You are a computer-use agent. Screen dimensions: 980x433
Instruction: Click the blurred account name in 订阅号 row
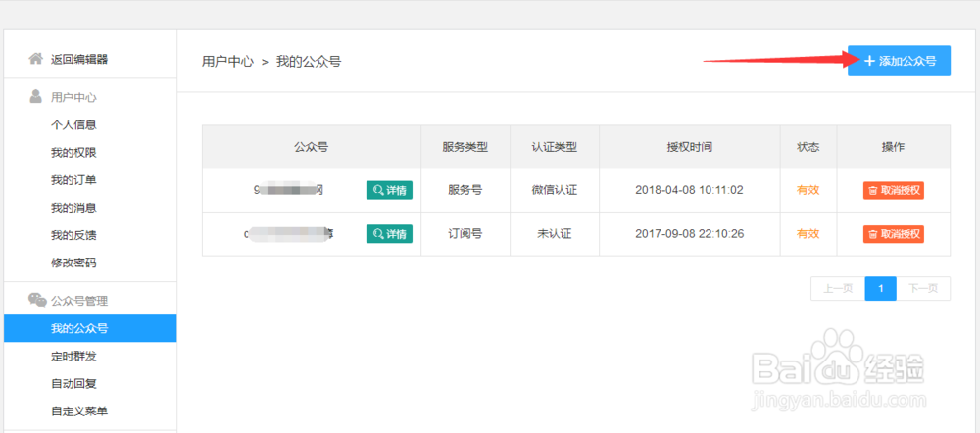[x=288, y=234]
